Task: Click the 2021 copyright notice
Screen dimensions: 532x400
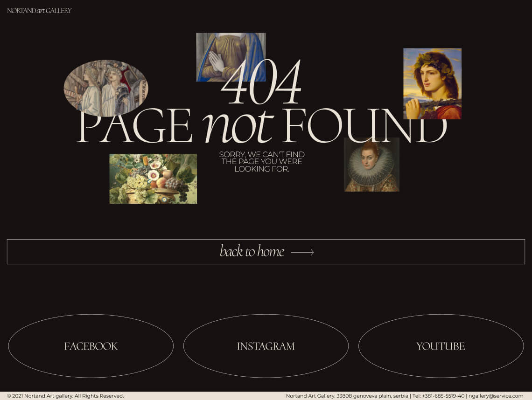Action: 65,396
